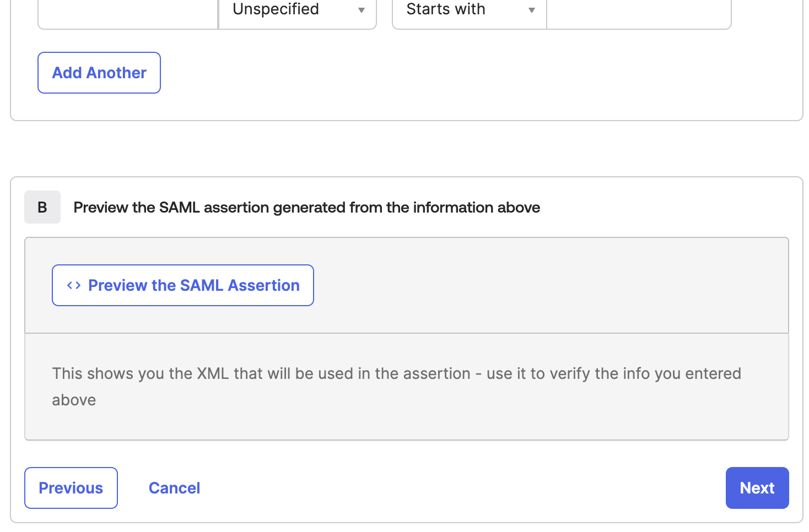Click the arrow on the Unspecified dropdown
The image size is (809, 532).
pyautogui.click(x=362, y=10)
